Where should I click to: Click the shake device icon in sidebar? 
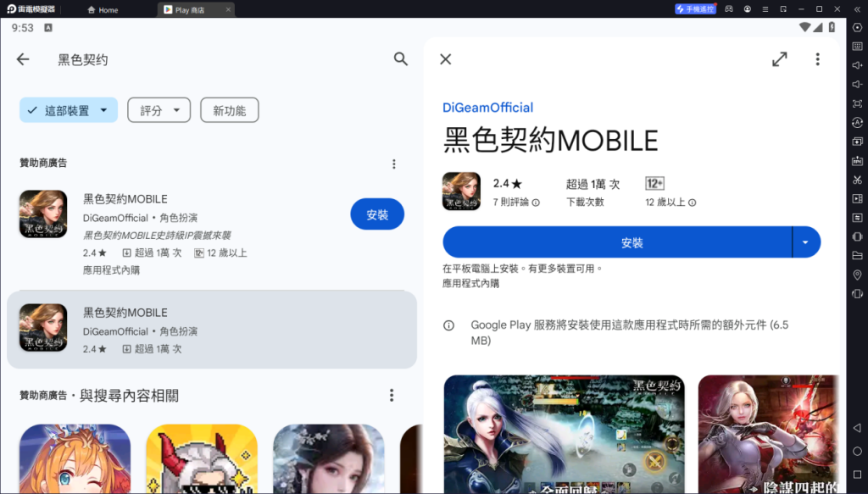pos(858,236)
